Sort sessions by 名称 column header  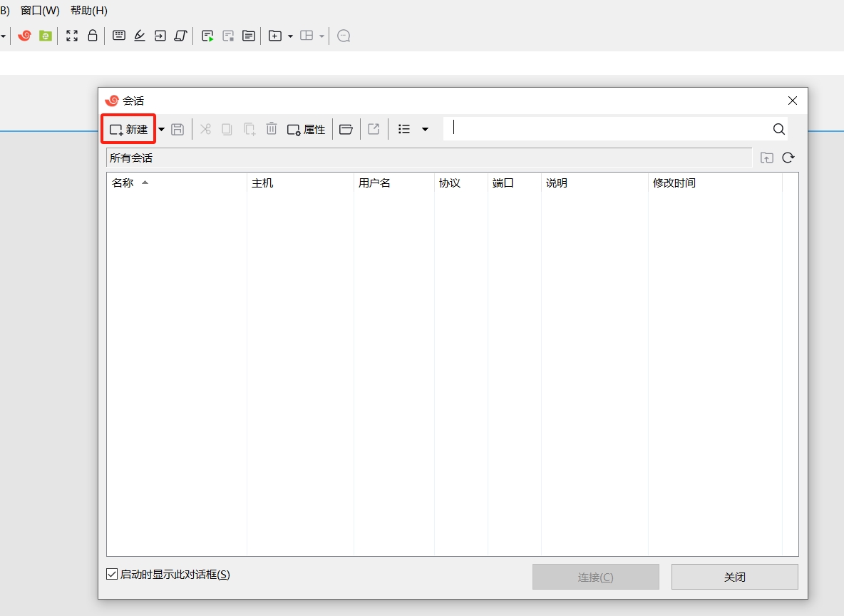pyautogui.click(x=177, y=183)
